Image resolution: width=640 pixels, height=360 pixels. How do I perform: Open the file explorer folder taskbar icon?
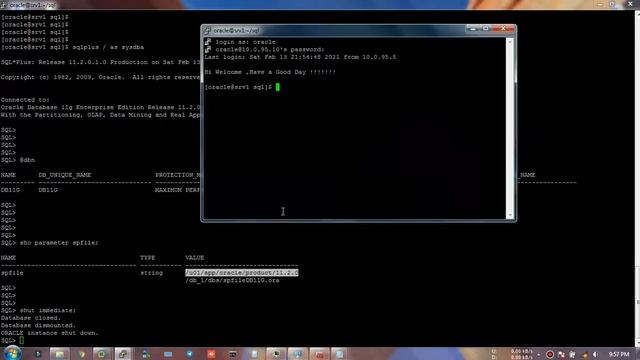click(x=60, y=354)
